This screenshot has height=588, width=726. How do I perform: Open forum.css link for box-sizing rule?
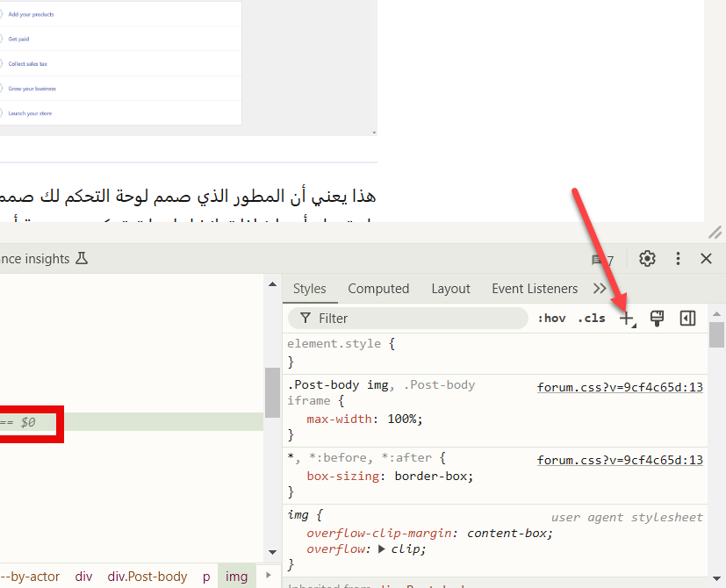click(620, 460)
